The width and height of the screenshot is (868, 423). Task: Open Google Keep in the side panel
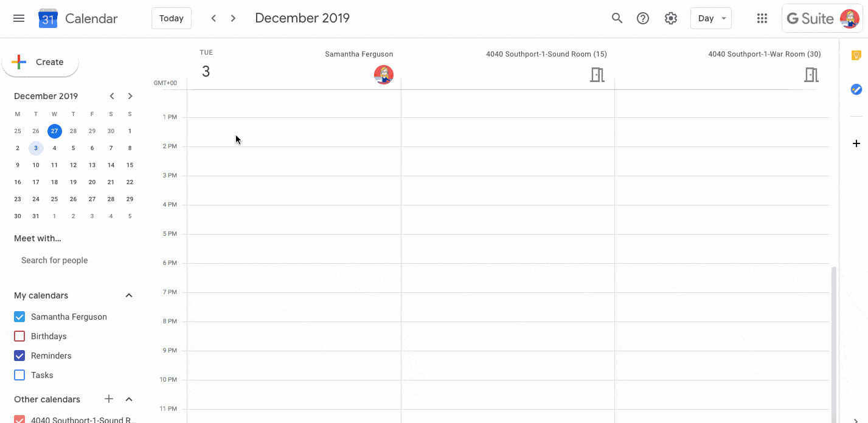point(856,56)
